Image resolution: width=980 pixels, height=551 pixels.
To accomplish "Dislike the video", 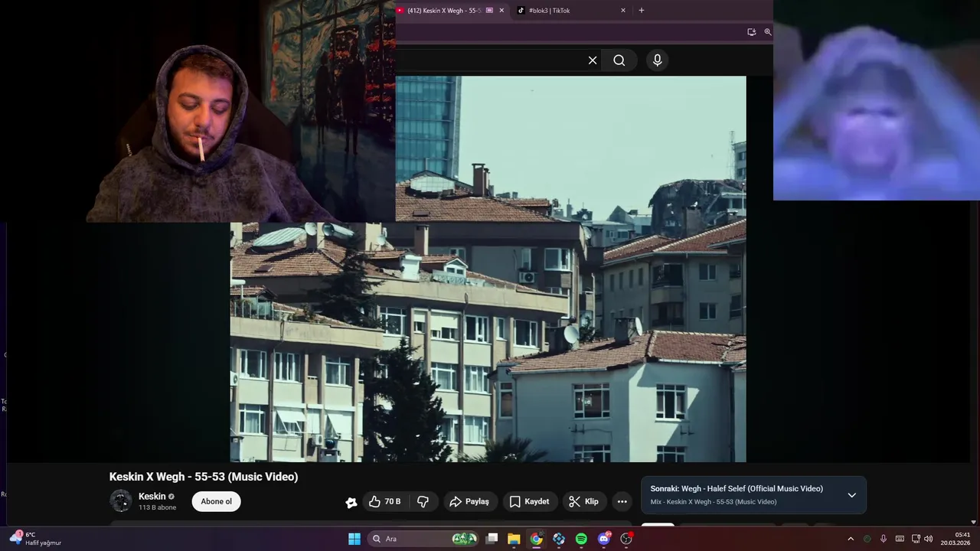I will coord(423,501).
